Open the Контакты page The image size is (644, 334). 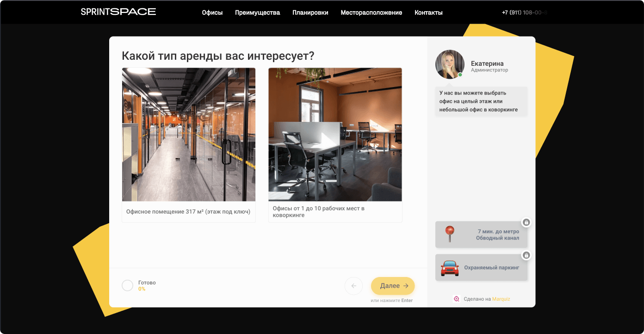428,13
